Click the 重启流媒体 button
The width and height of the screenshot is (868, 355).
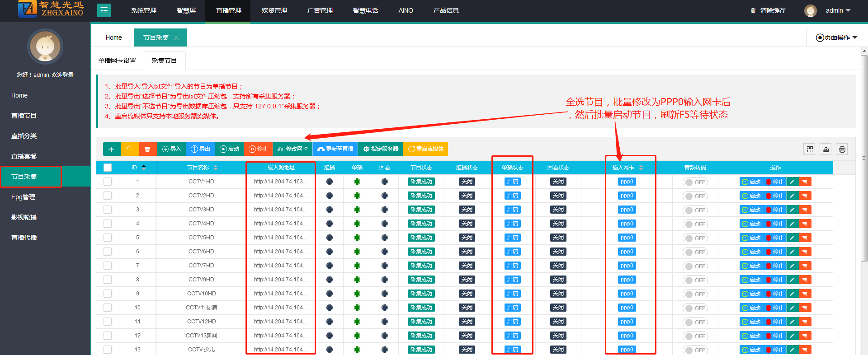[x=425, y=149]
